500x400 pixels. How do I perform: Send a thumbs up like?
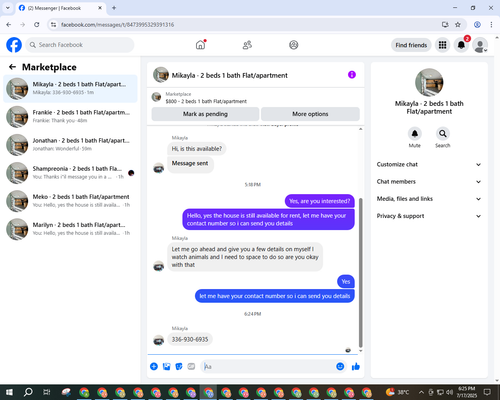pos(356,367)
